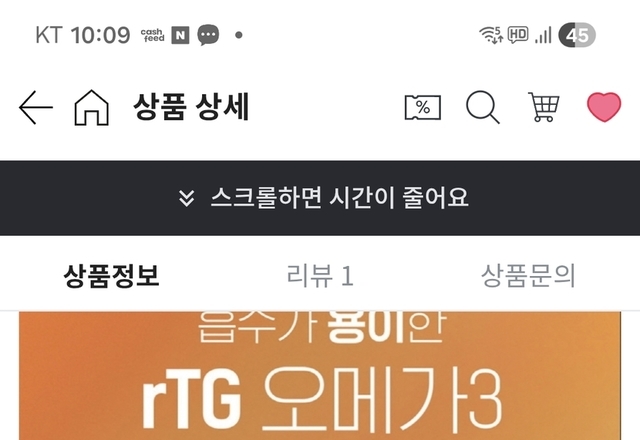This screenshot has height=440, width=640.
Task: Tap the 스크롤하면 시간이 줄어요 banner
Action: pyautogui.click(x=320, y=198)
